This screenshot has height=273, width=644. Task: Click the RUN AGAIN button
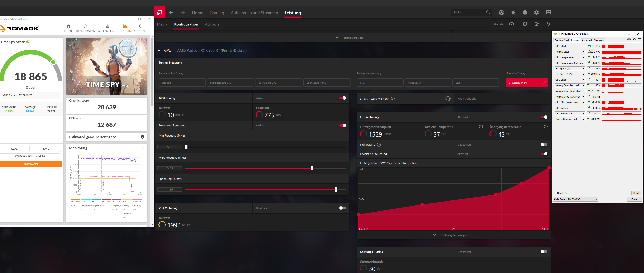point(31,164)
